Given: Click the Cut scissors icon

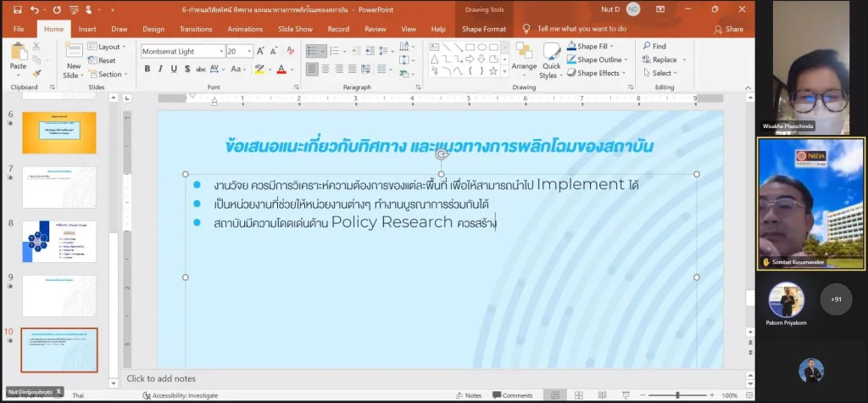Looking at the screenshot, I should point(36,47).
